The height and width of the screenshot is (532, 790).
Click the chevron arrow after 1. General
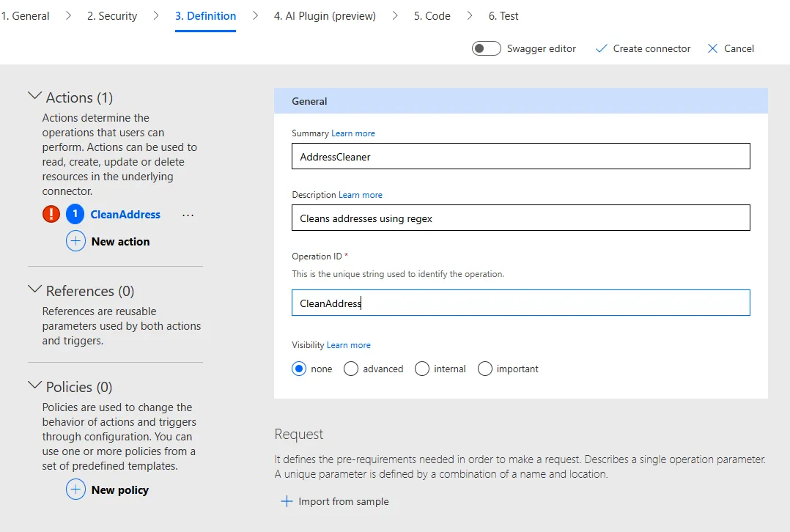click(x=69, y=15)
